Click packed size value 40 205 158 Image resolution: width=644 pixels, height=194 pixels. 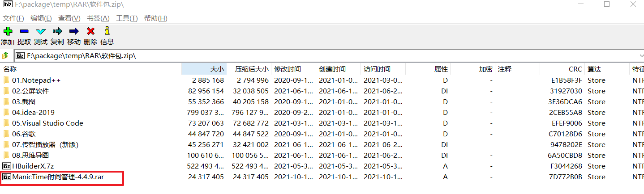tap(251, 102)
